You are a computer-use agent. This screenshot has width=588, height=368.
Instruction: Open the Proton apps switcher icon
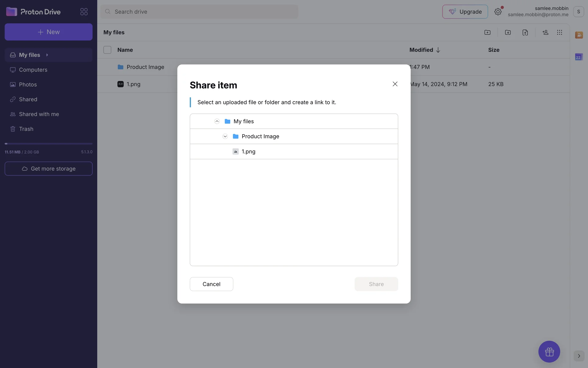point(84,12)
